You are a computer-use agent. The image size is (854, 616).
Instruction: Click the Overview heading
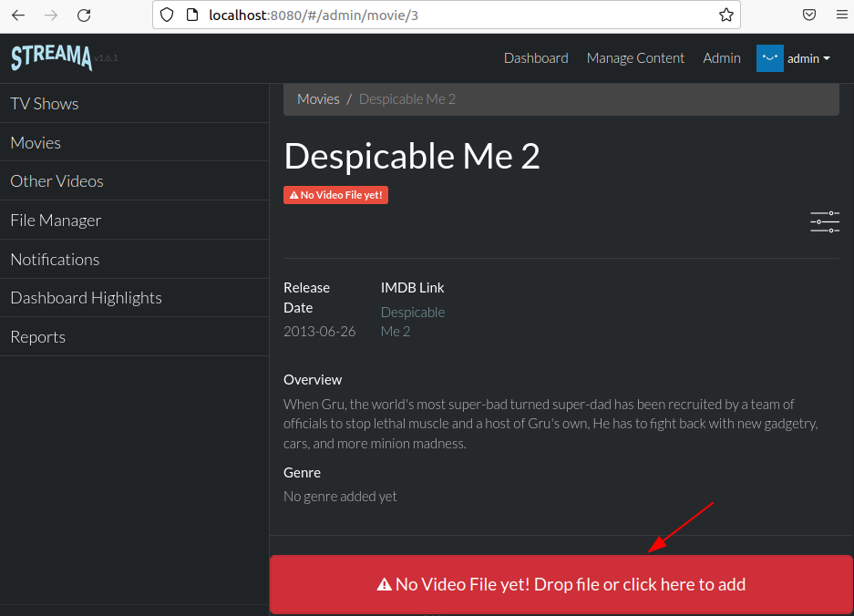pos(313,380)
